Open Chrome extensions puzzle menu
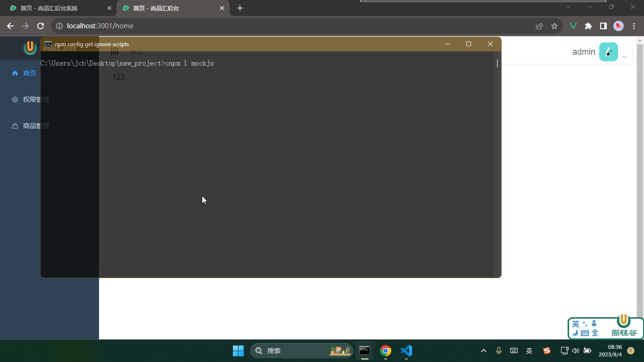Viewport: 644px width, 362px height. click(588, 26)
